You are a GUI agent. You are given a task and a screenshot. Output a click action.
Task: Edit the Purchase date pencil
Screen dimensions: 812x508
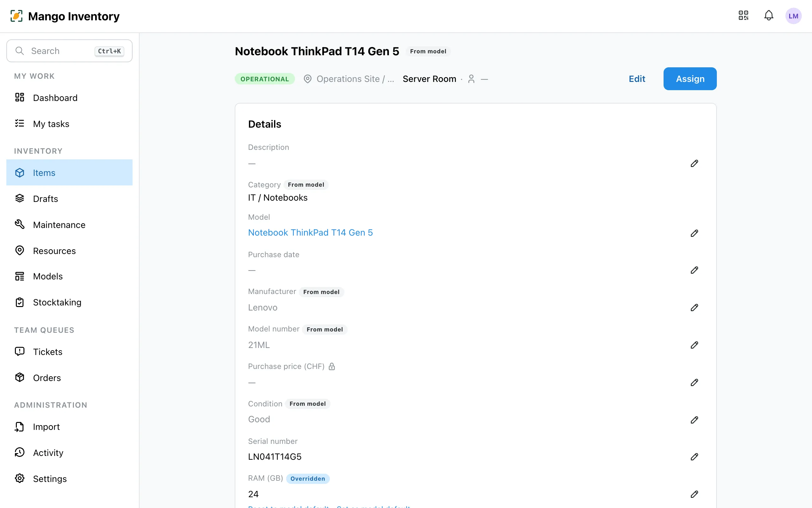[x=694, y=270]
